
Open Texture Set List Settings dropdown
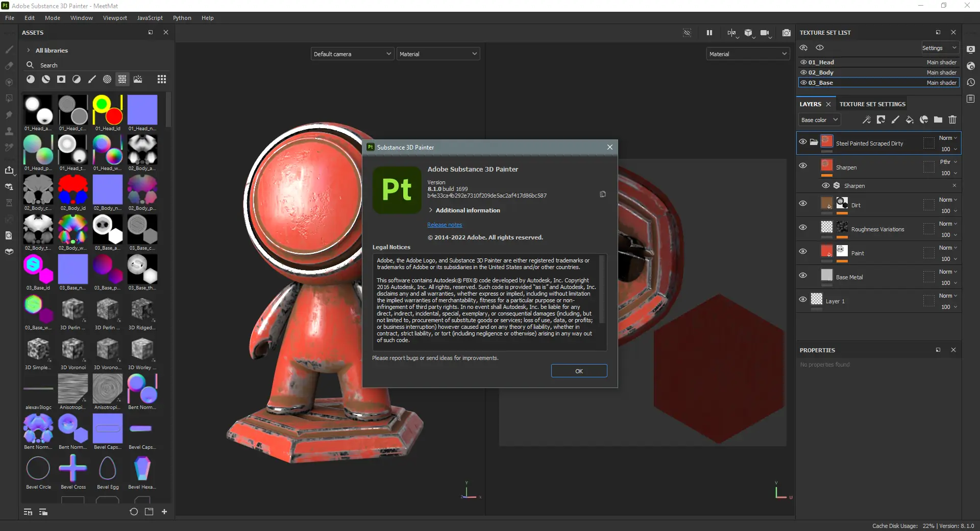(940, 48)
